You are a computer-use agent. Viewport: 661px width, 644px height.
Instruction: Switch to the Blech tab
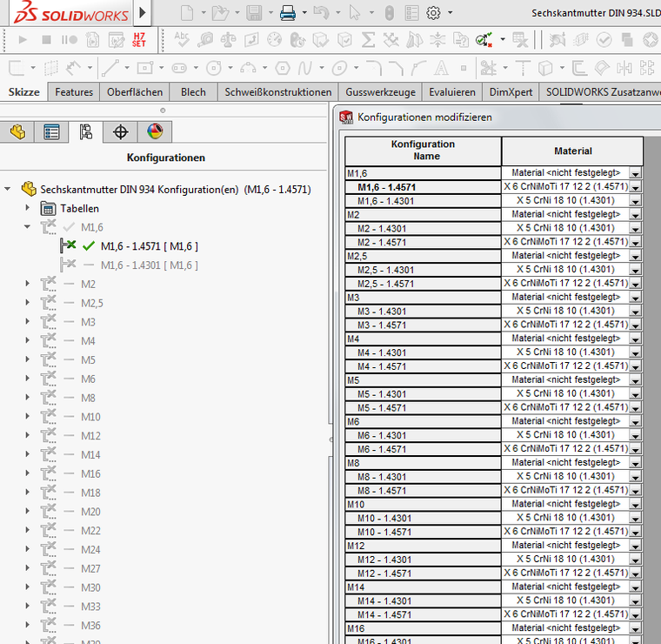pos(193,92)
